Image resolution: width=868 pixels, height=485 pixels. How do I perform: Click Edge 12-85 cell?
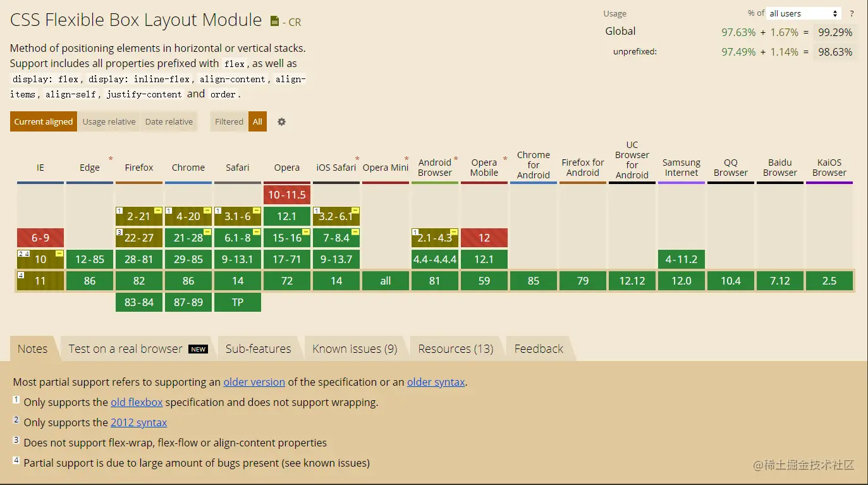click(90, 259)
